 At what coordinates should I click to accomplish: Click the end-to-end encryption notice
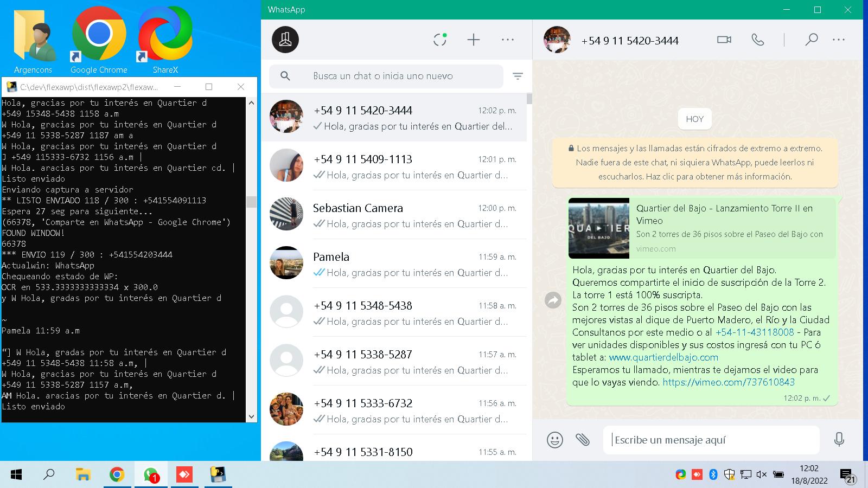point(695,162)
